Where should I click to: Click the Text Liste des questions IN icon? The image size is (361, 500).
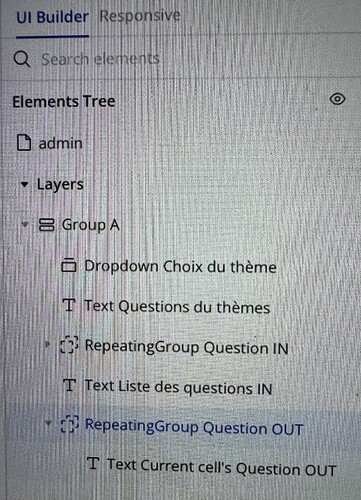[x=70, y=385]
